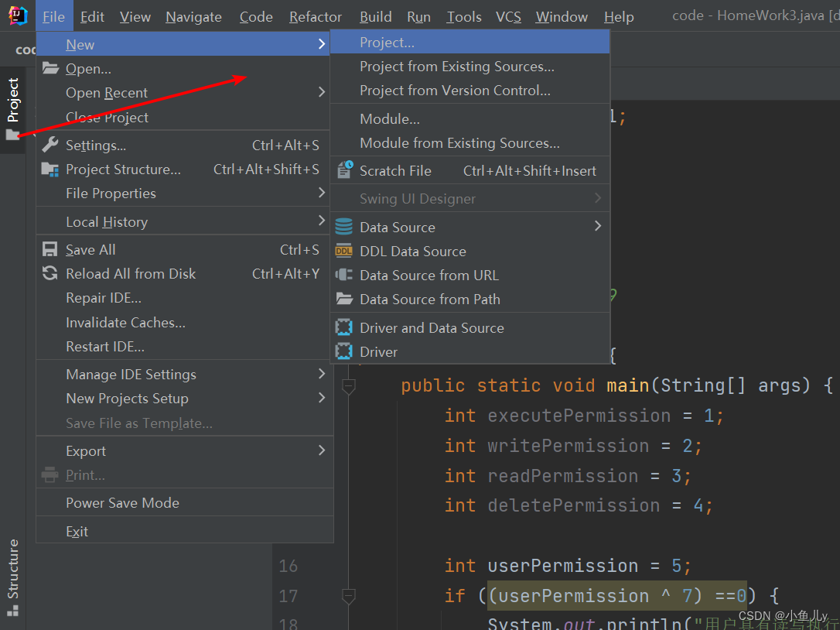840x630 pixels.
Task: Click the Driver icon
Action: (344, 351)
